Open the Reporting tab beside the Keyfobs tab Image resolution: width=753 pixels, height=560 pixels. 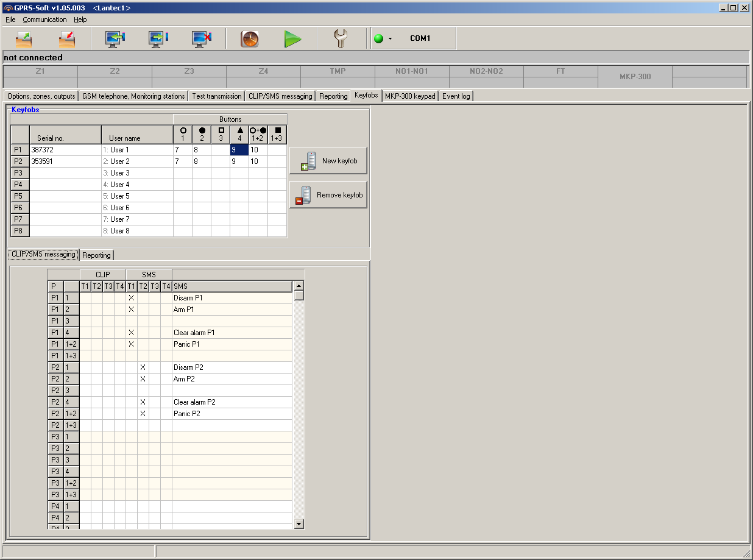tap(333, 96)
